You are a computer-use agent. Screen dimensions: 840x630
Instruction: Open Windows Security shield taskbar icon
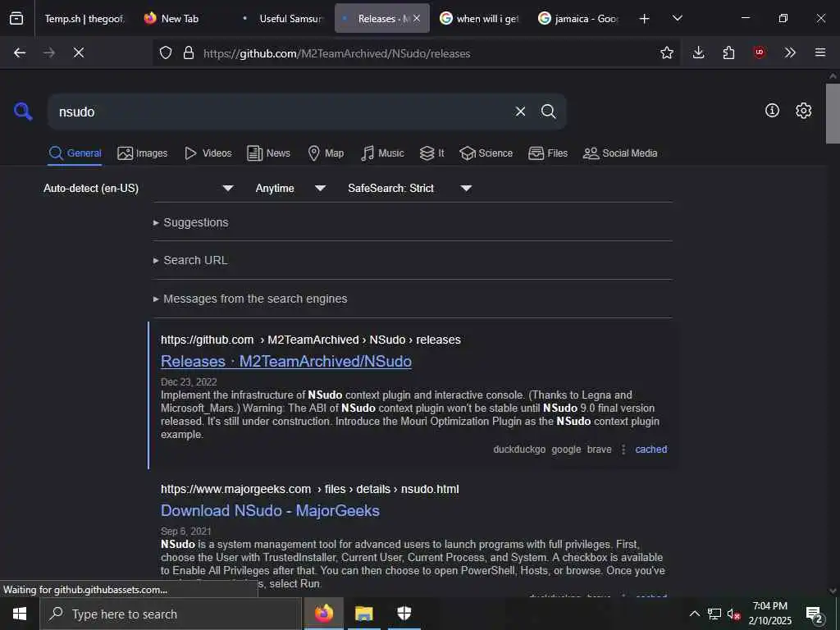click(404, 614)
